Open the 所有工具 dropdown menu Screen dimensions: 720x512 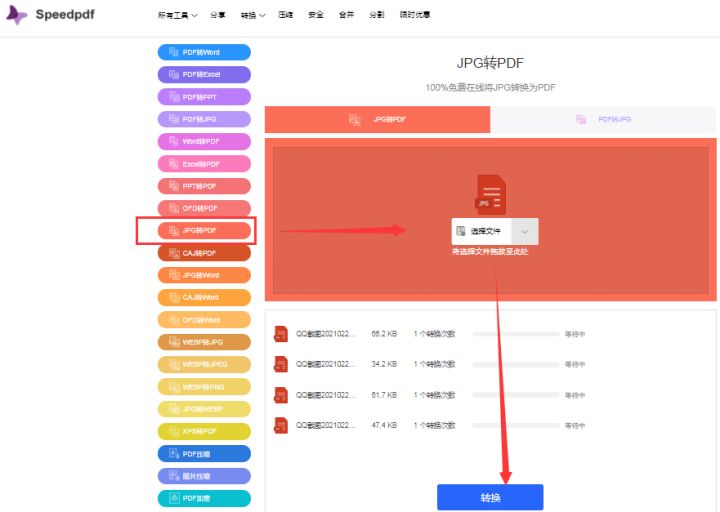point(178,15)
